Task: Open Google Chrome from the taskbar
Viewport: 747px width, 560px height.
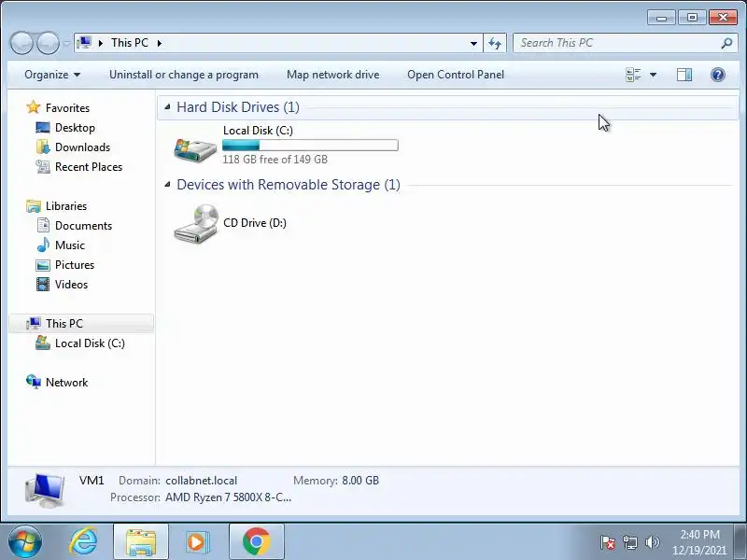Action: click(x=256, y=541)
